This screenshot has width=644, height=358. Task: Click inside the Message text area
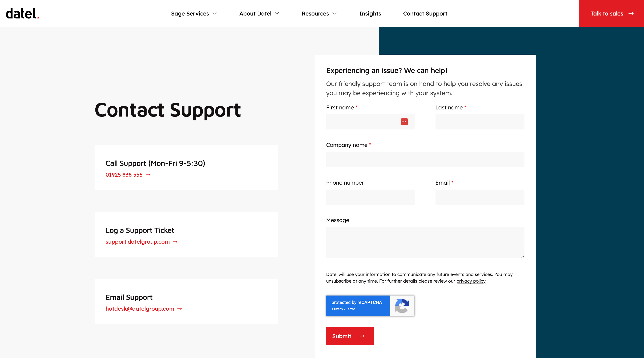click(x=425, y=243)
